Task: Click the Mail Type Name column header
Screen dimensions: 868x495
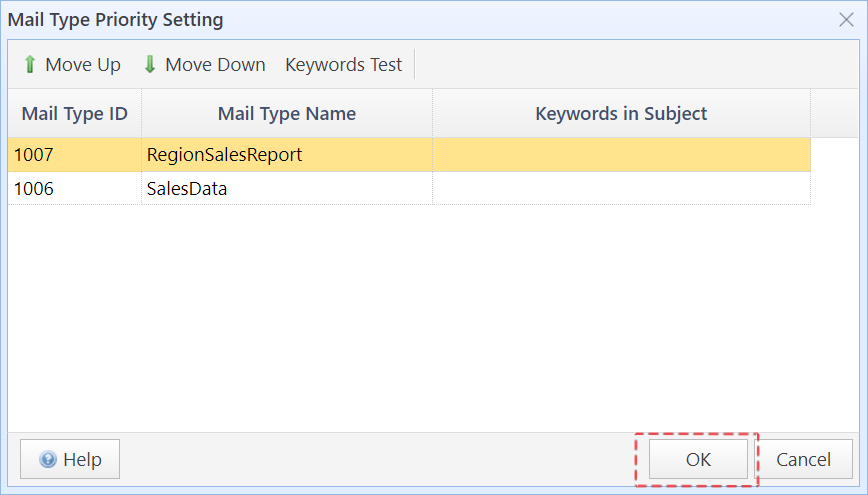Action: (x=287, y=114)
